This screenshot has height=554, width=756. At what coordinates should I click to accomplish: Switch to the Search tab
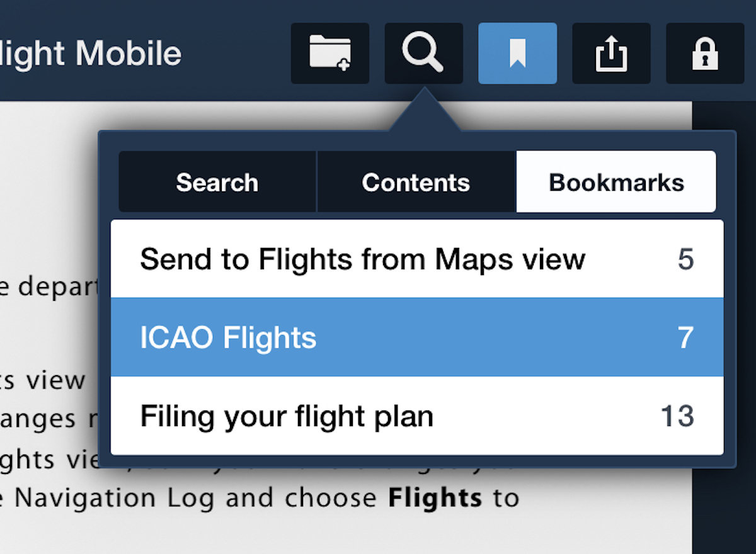coord(217,183)
